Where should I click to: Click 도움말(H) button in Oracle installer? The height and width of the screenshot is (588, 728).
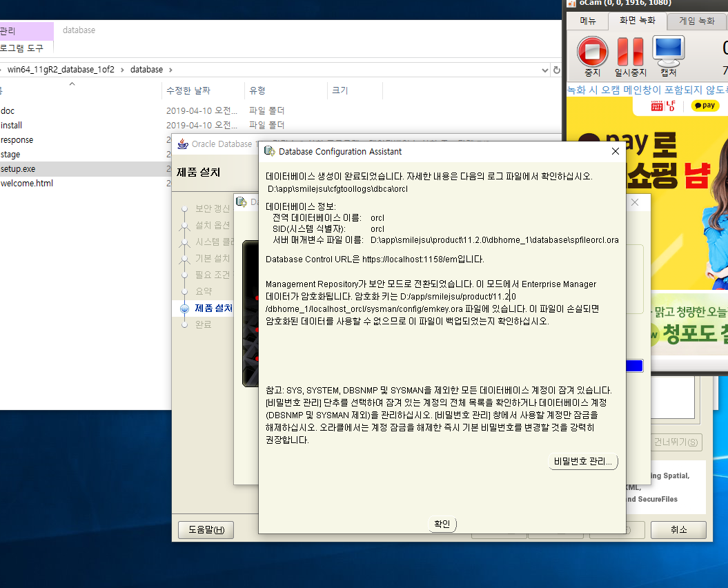[206, 530]
